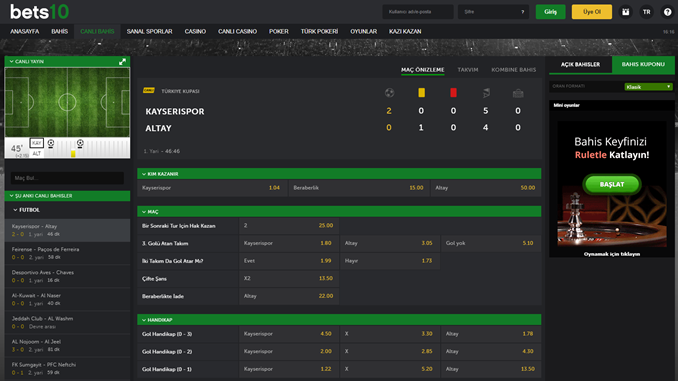Open the CASINO menu
Screen dimensions: 678x381
[195, 32]
